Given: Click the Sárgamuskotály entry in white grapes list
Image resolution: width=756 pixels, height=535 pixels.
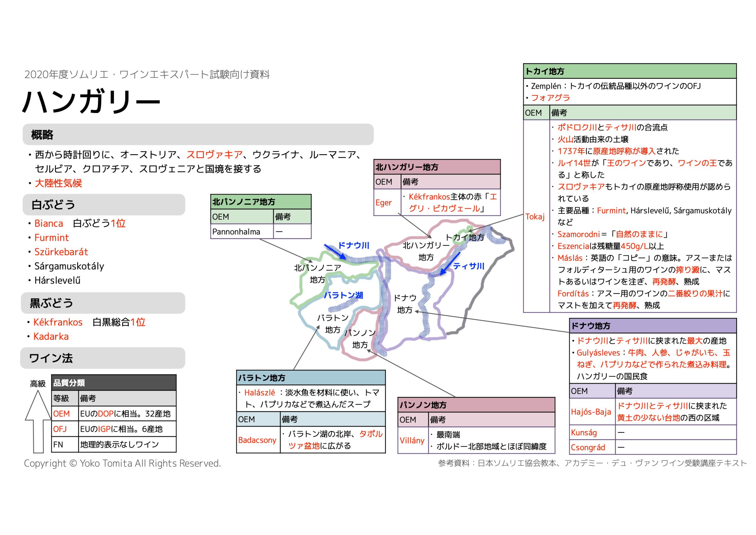Looking at the screenshot, I should pos(69,266).
